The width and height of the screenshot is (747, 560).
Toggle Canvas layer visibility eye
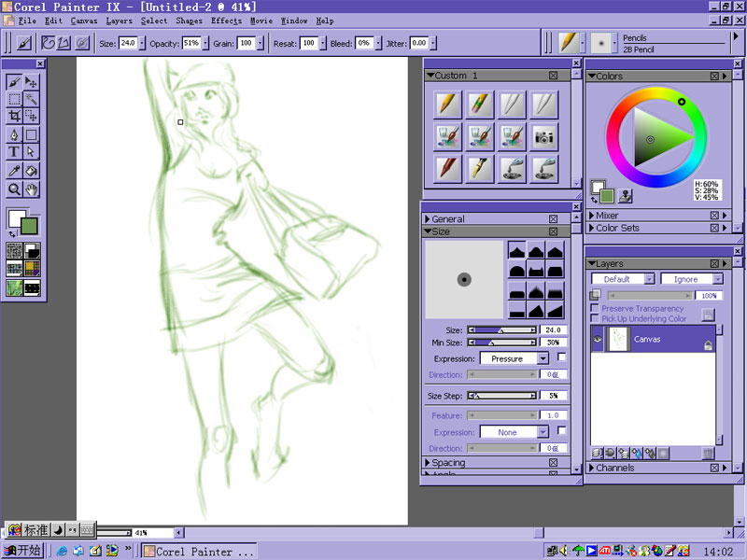[598, 339]
